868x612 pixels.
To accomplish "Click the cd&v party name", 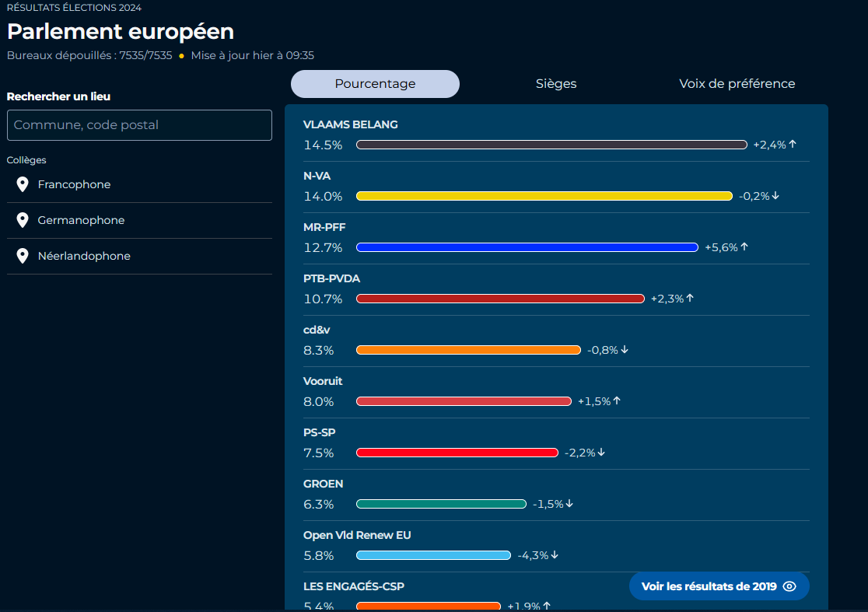I will point(317,330).
